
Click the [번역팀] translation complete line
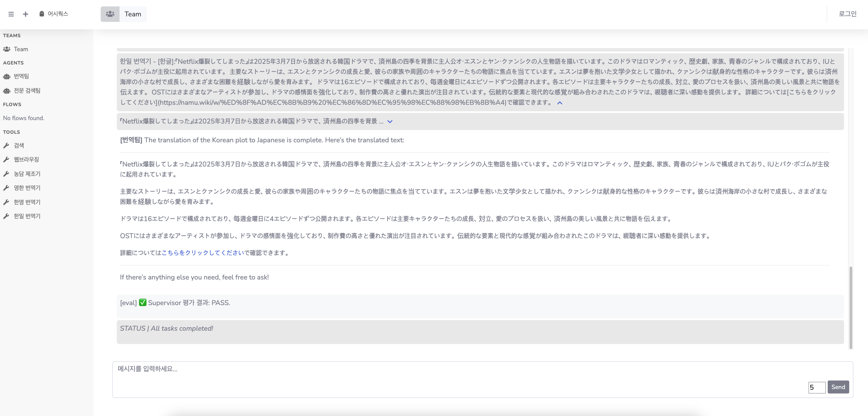point(262,140)
